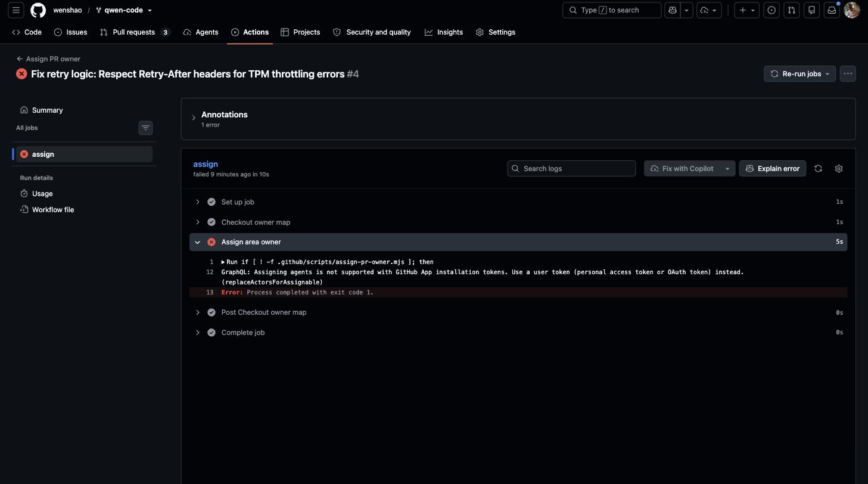Click Fix with Copilot button
This screenshot has width=868, height=484.
click(682, 169)
